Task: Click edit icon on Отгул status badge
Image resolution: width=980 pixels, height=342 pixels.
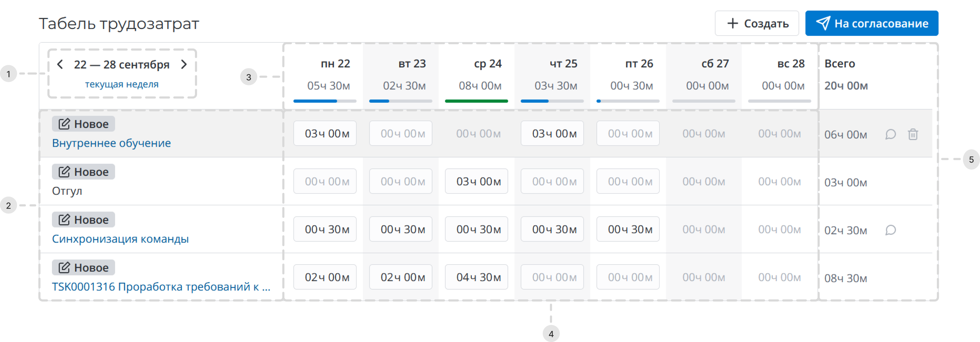Action: coord(64,172)
